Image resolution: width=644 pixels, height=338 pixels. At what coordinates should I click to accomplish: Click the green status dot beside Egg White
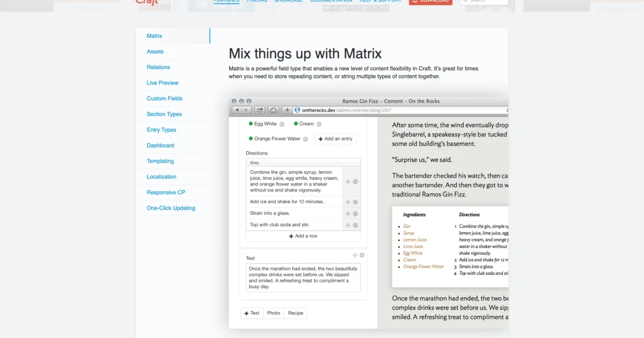point(251,124)
